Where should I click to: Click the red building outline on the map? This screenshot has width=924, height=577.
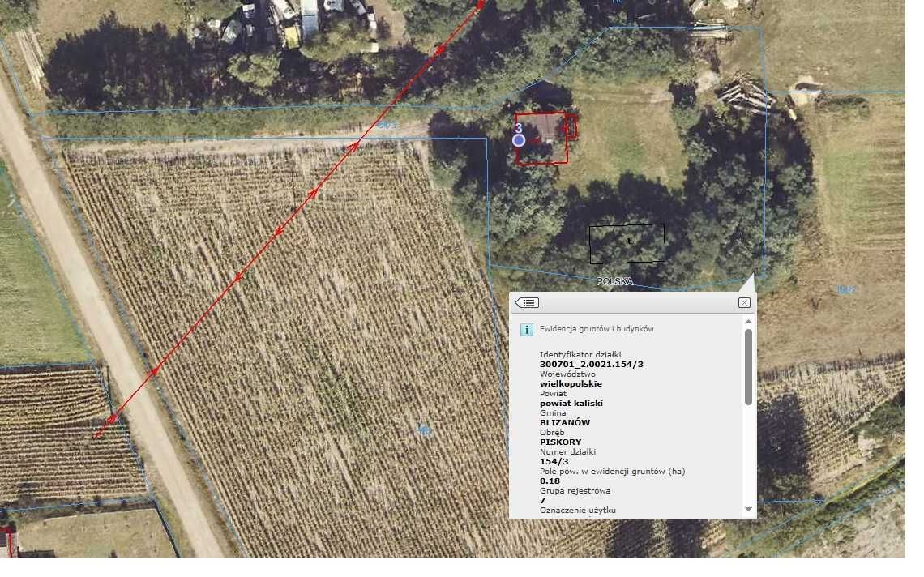click(x=541, y=139)
